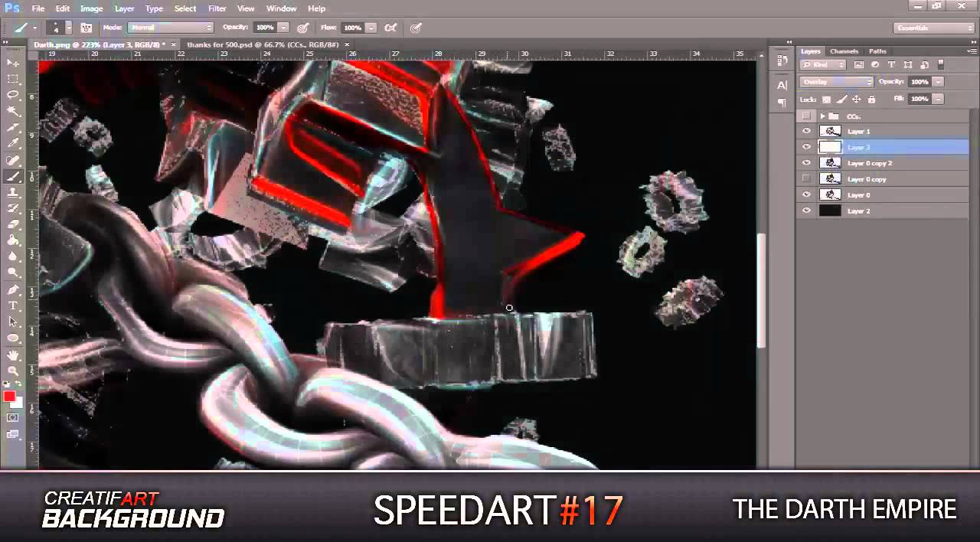Open the Brush Preset picker arrow
The image size is (980, 542).
68,28
